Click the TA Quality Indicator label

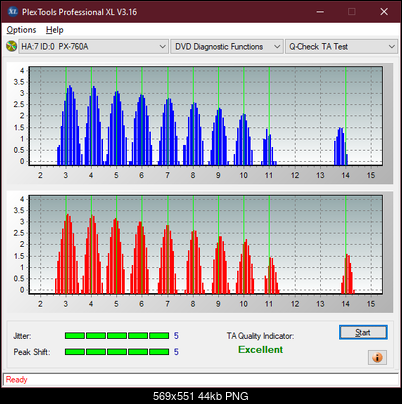pos(260,336)
